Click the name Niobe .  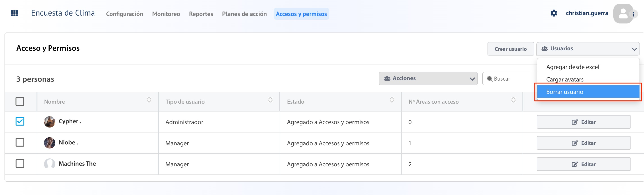coord(68,142)
